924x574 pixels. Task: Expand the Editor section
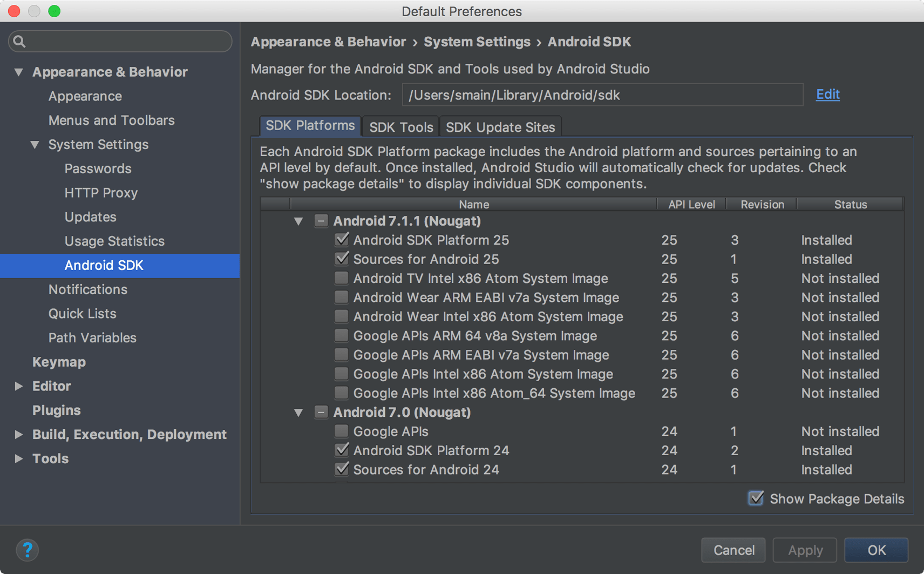point(18,386)
